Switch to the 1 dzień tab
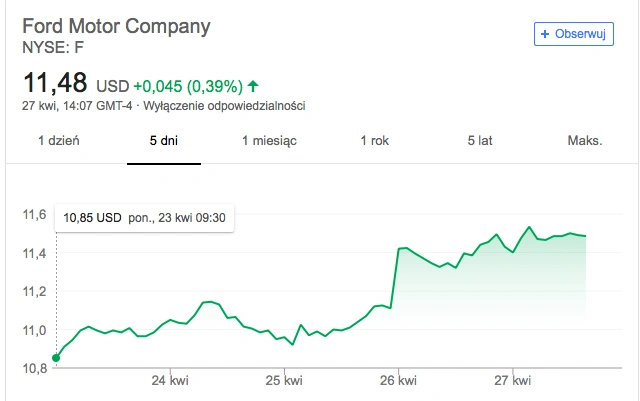 pyautogui.click(x=59, y=141)
